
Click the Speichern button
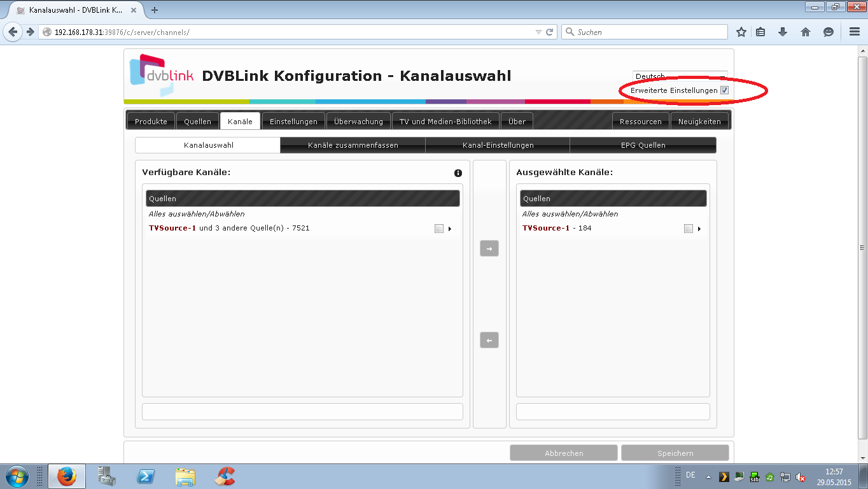pos(675,453)
